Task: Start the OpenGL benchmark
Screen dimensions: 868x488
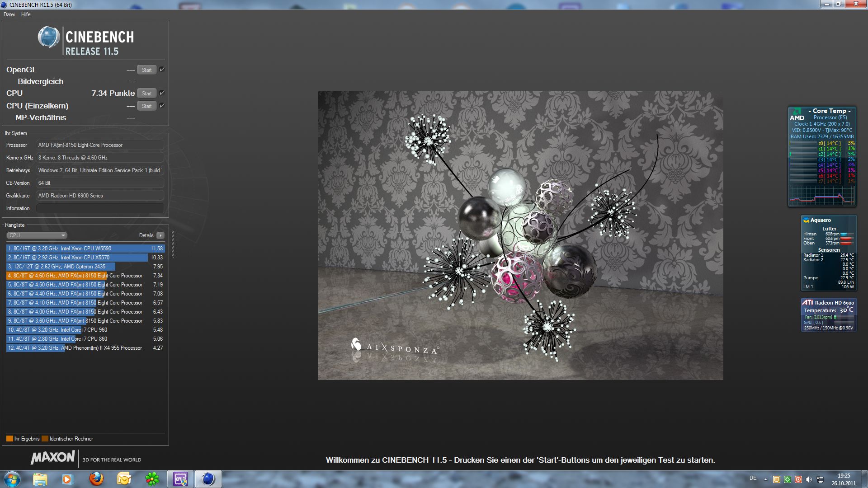Action: (147, 70)
